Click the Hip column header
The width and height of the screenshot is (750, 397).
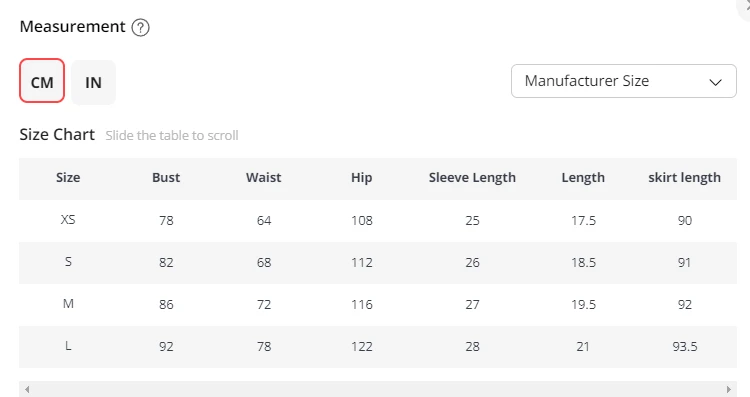[x=362, y=178]
